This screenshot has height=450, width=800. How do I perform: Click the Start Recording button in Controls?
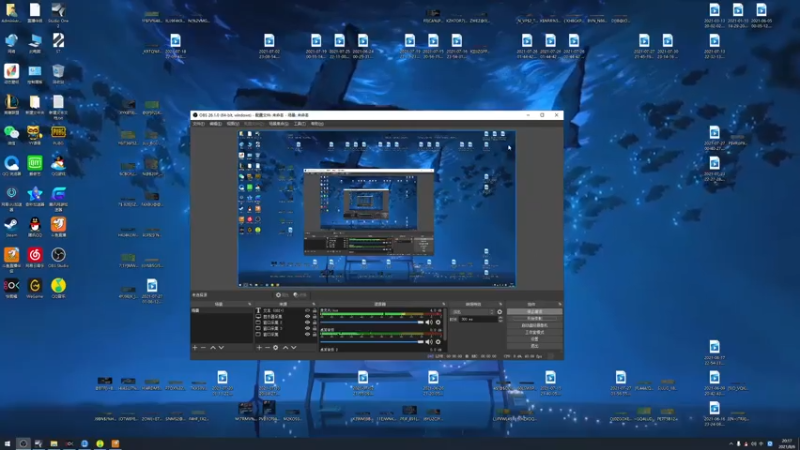pyautogui.click(x=535, y=318)
